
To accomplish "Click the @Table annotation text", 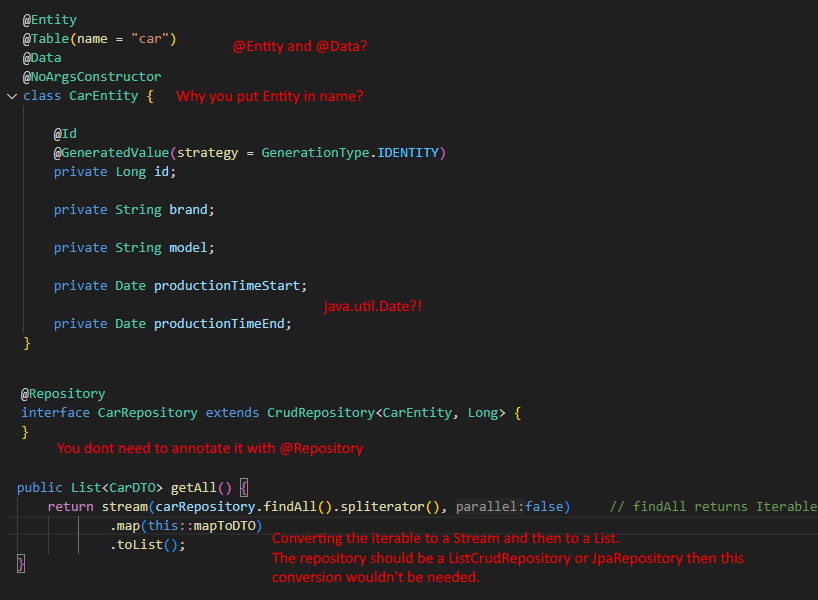I will point(46,39).
